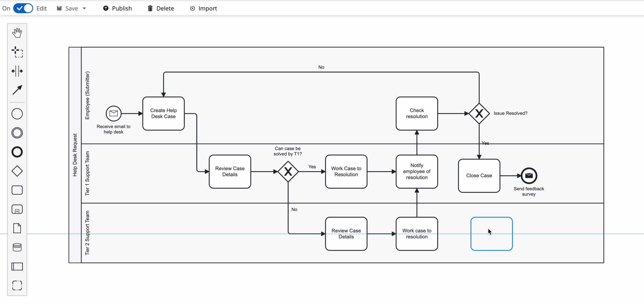Image resolution: width=644 pixels, height=304 pixels.
Task: Select the pool/participant shape in palette
Action: [x=17, y=266]
